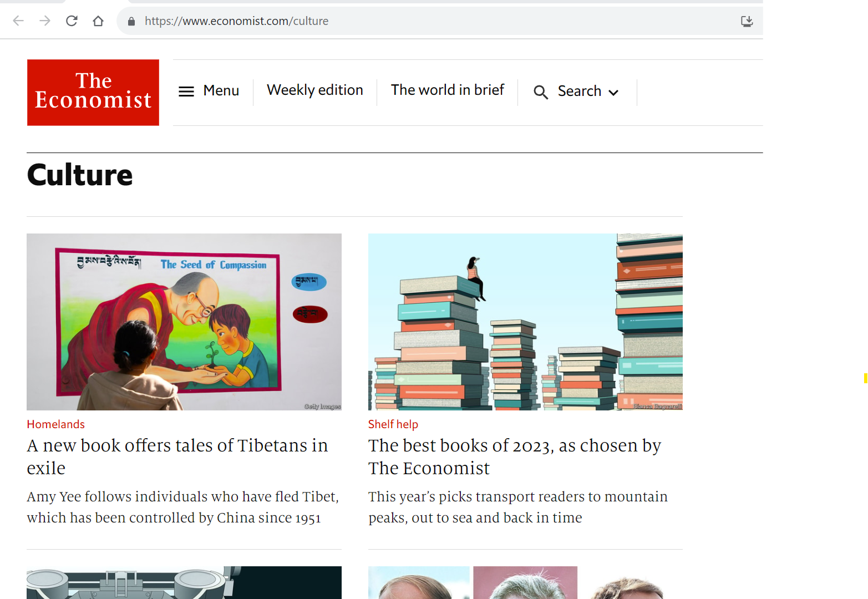Expand the Search dropdown chevron
The height and width of the screenshot is (599, 868).
point(613,93)
